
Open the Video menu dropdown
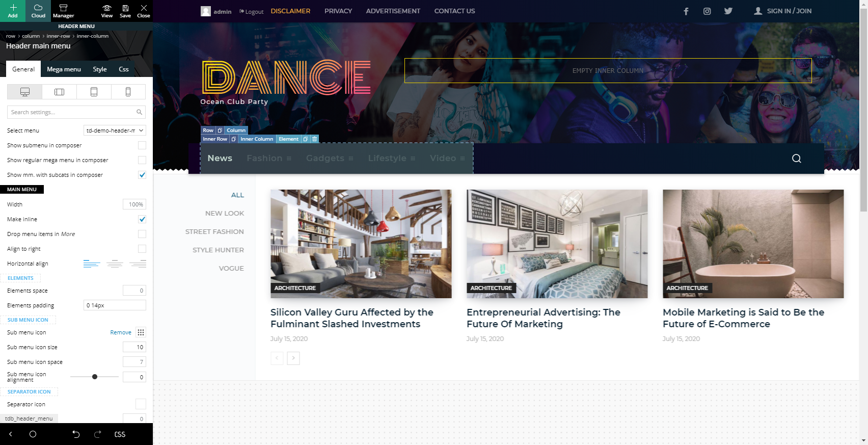point(447,159)
